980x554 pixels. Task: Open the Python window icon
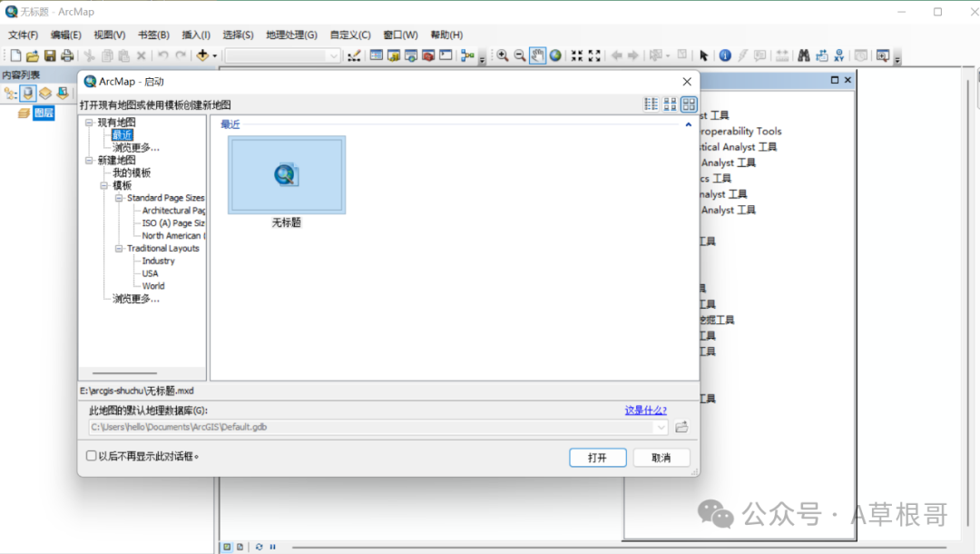[x=446, y=55]
